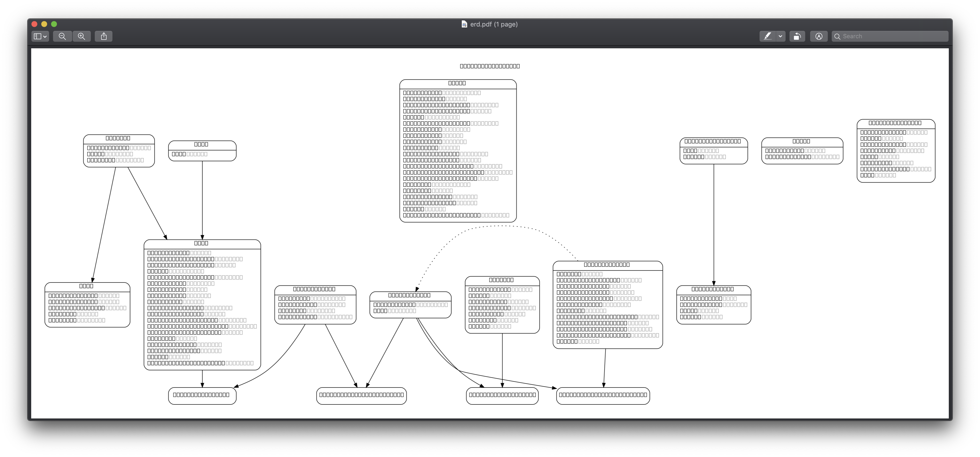Viewport: 980px width, 457px height.
Task: Toggle the thumbnail sidebar visibility
Action: point(38,36)
